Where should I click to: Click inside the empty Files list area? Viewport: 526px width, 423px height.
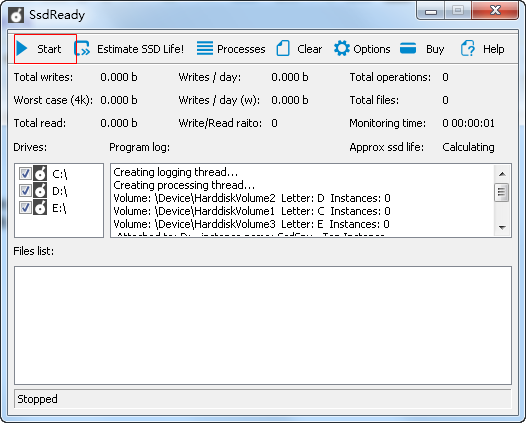(263, 325)
